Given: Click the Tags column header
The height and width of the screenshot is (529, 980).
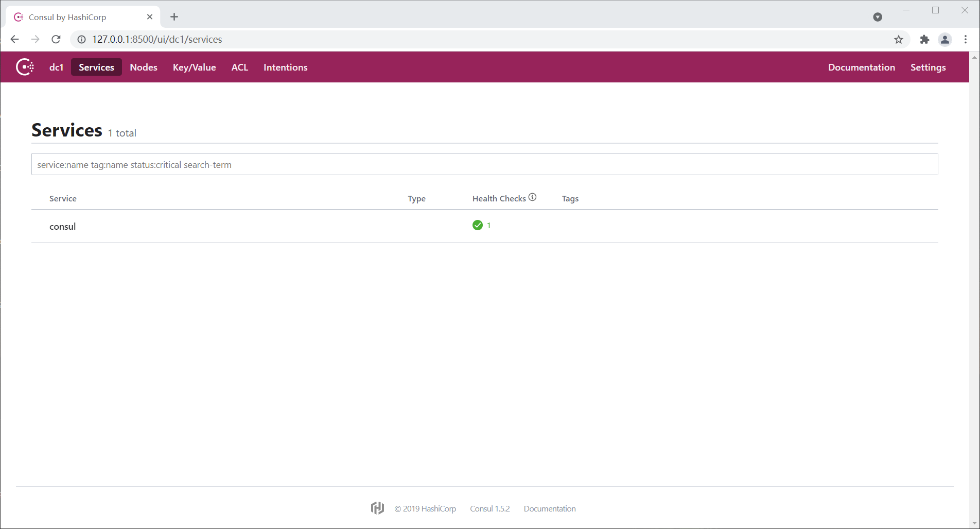Looking at the screenshot, I should pyautogui.click(x=570, y=199).
